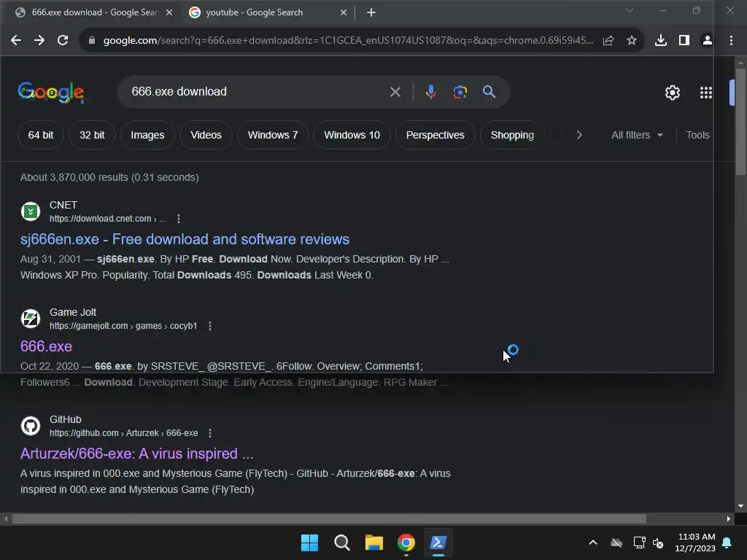More options for CNET result
This screenshot has width=747, height=560.
tap(179, 219)
